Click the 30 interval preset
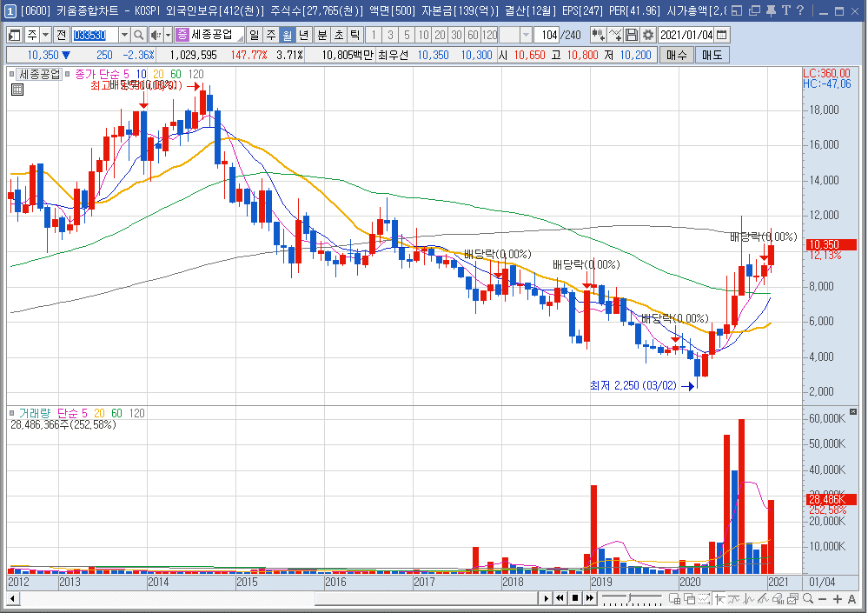The width and height of the screenshot is (868, 613). click(456, 36)
